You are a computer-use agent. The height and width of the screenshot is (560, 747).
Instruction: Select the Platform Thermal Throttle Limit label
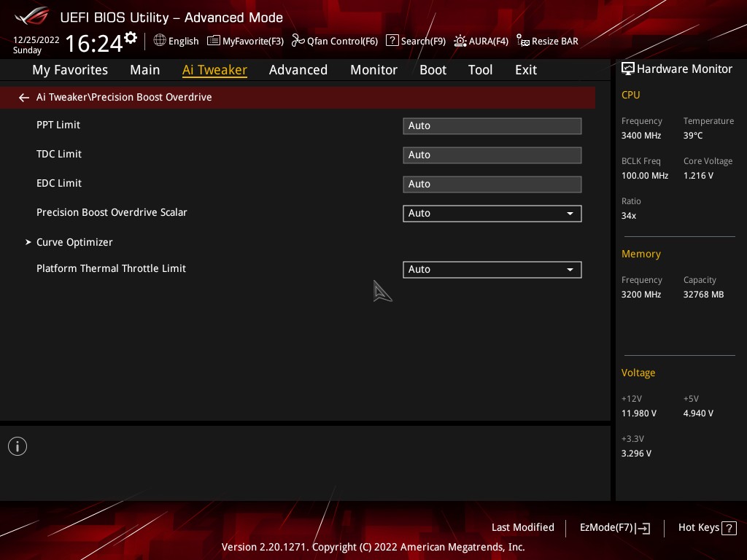(x=111, y=268)
